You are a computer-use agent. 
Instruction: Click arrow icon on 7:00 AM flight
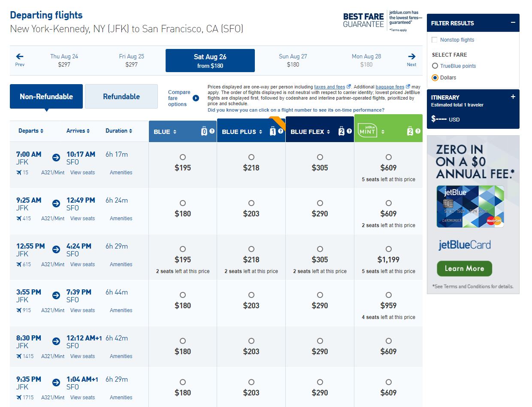[x=56, y=158]
